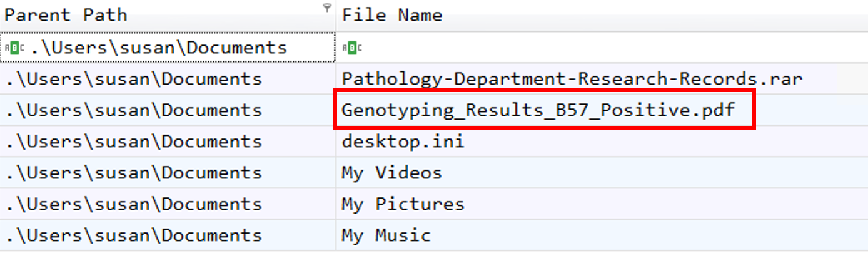Image resolution: width=868 pixels, height=253 pixels.
Task: Select Genotyping_Results_B57_Positive.pdf file
Action: point(538,110)
